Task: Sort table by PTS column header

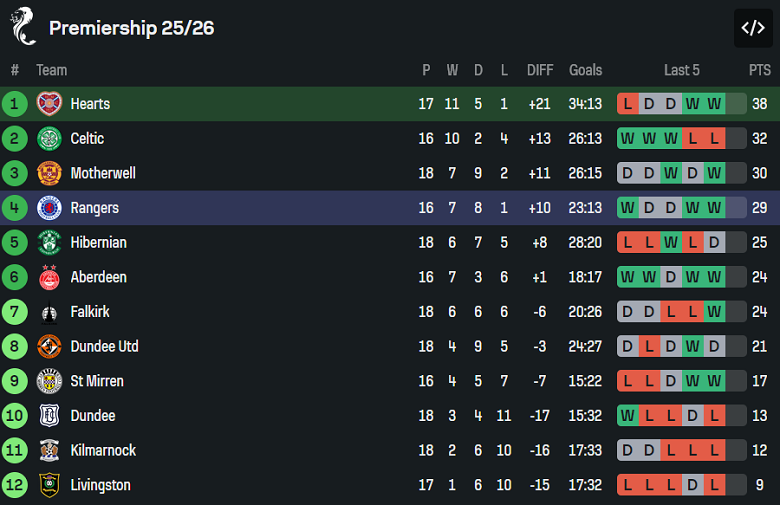Action: pyautogui.click(x=760, y=70)
